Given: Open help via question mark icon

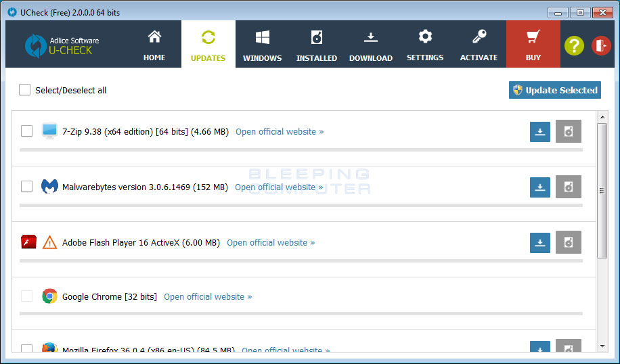Looking at the screenshot, I should pos(574,45).
